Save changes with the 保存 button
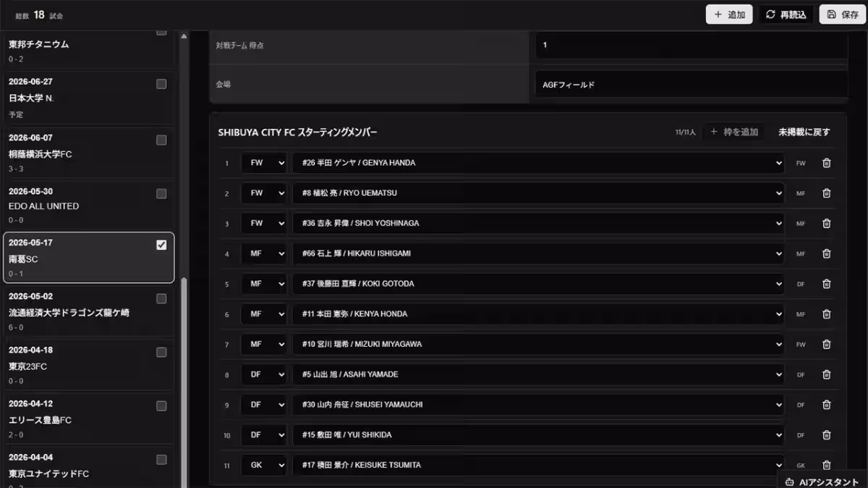This screenshot has height=488, width=868. [843, 14]
